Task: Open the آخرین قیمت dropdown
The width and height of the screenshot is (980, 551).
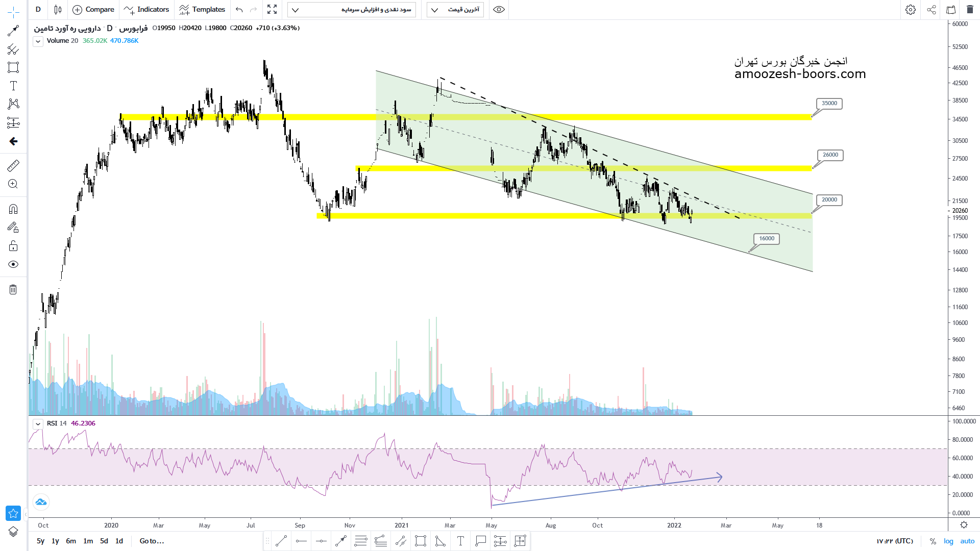Action: coord(455,10)
